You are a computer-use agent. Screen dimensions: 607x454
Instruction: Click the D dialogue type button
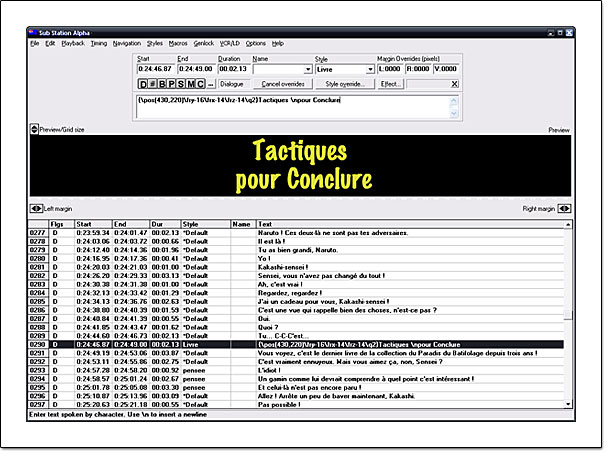coord(143,84)
